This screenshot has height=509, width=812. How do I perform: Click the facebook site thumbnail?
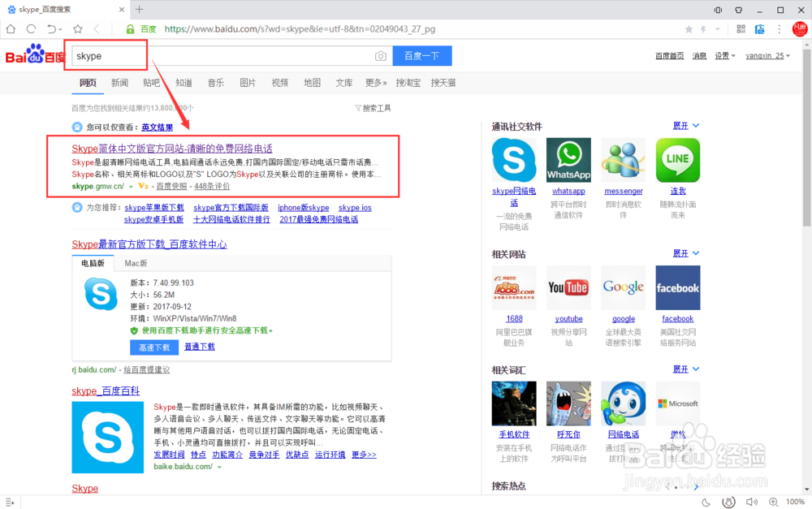pyautogui.click(x=678, y=288)
